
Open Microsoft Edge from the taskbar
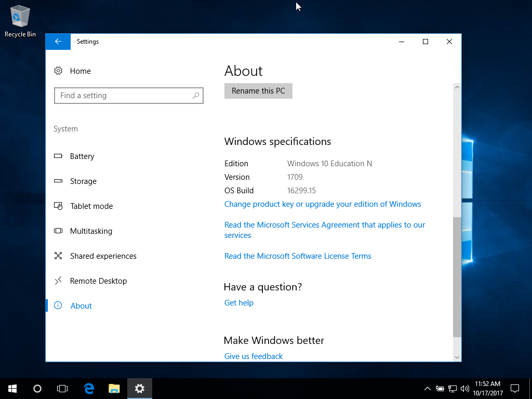tap(89, 389)
